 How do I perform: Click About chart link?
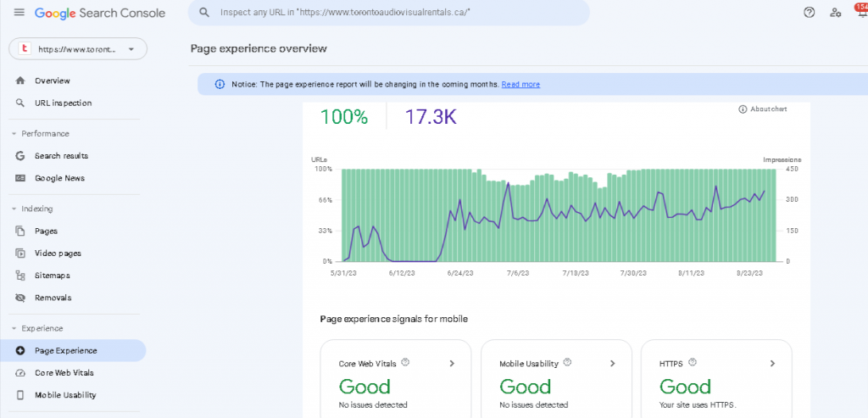click(x=768, y=109)
